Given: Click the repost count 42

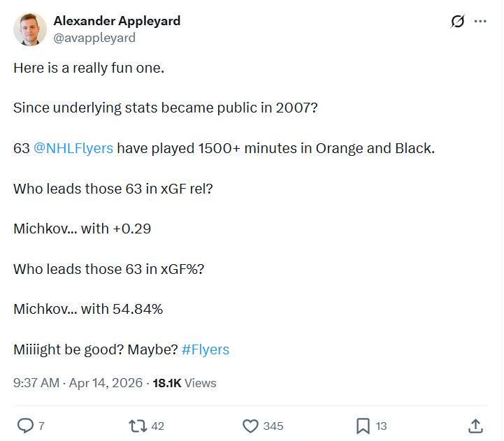Looking at the screenshot, I should point(157,426).
